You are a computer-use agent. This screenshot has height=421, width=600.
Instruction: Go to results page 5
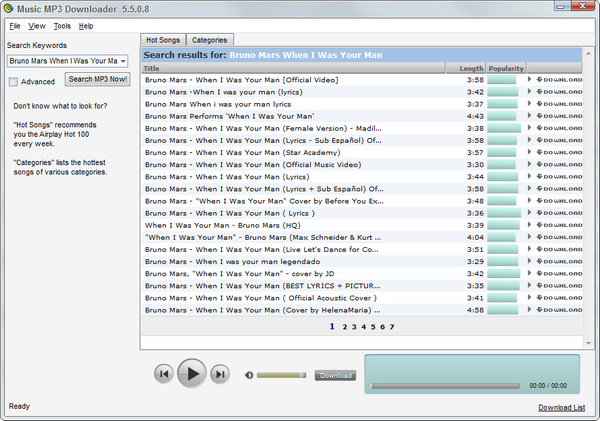coord(373,327)
